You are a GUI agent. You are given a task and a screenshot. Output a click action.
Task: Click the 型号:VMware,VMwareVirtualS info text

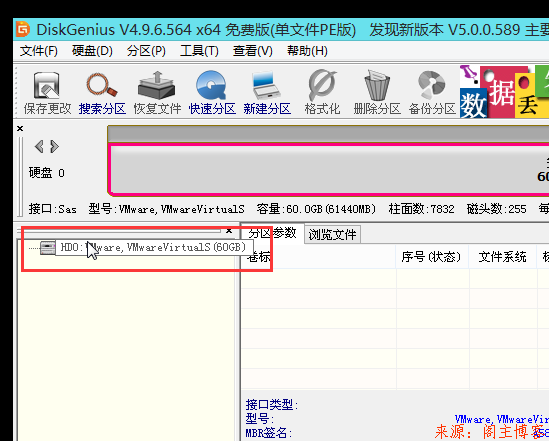[166, 209]
